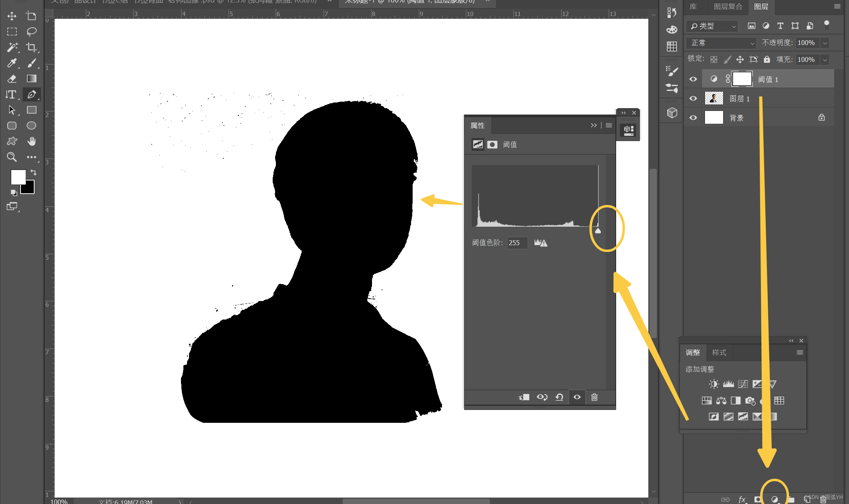
Task: Select the Hand tool
Action: tap(31, 141)
